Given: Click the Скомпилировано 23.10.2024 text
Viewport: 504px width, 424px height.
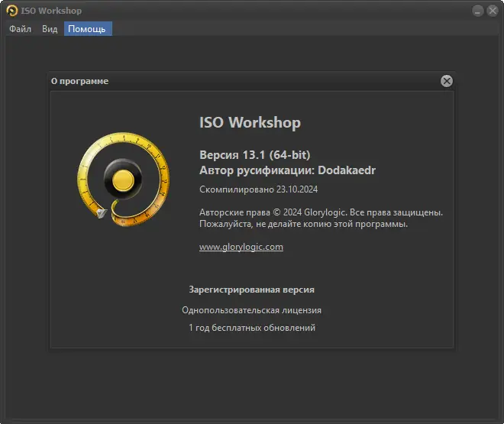Looking at the screenshot, I should tap(258, 189).
